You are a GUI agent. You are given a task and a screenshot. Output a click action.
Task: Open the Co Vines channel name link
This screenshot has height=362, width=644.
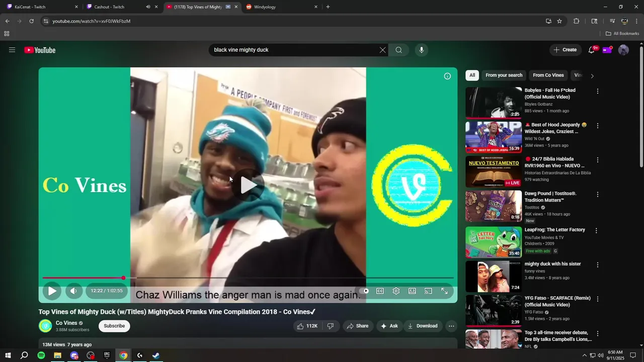click(x=66, y=323)
